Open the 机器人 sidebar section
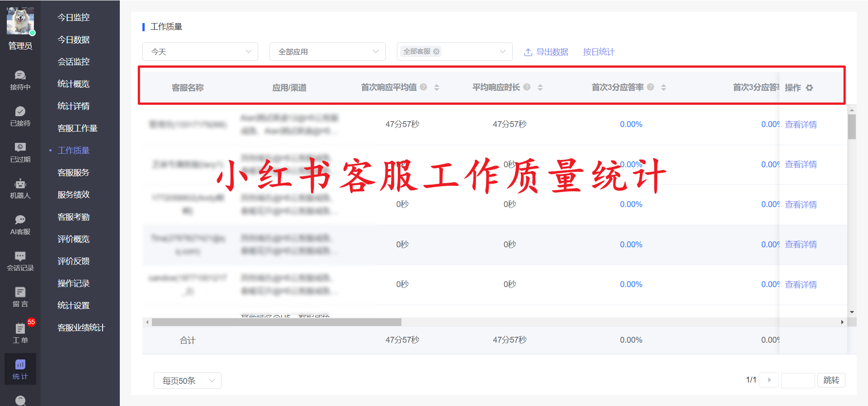Viewport: 868px width, 406px height. click(20, 189)
